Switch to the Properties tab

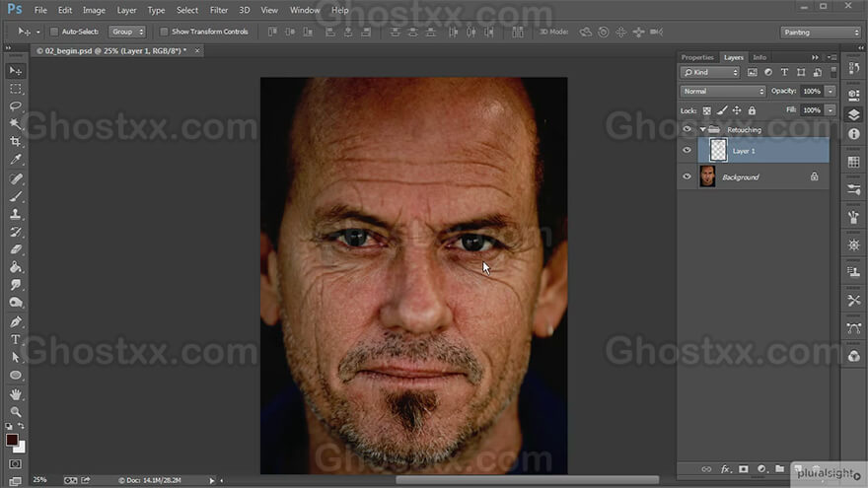[x=697, y=57]
